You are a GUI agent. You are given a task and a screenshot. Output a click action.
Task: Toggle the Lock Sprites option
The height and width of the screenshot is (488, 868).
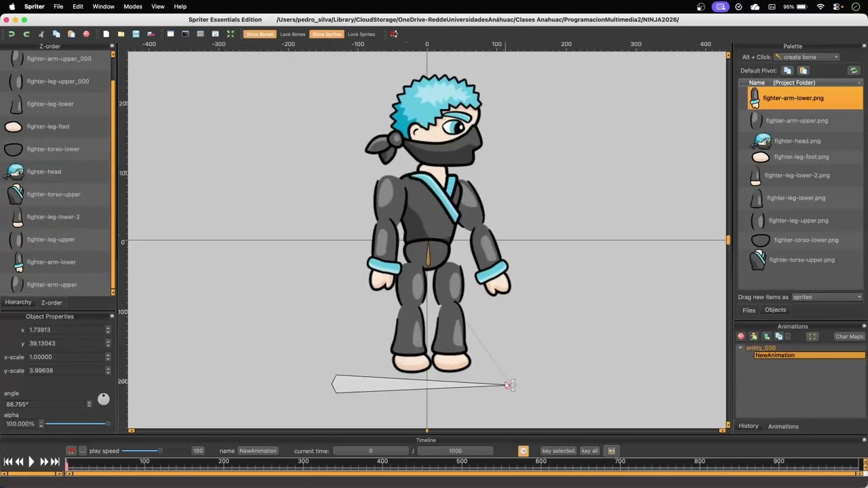tap(361, 34)
